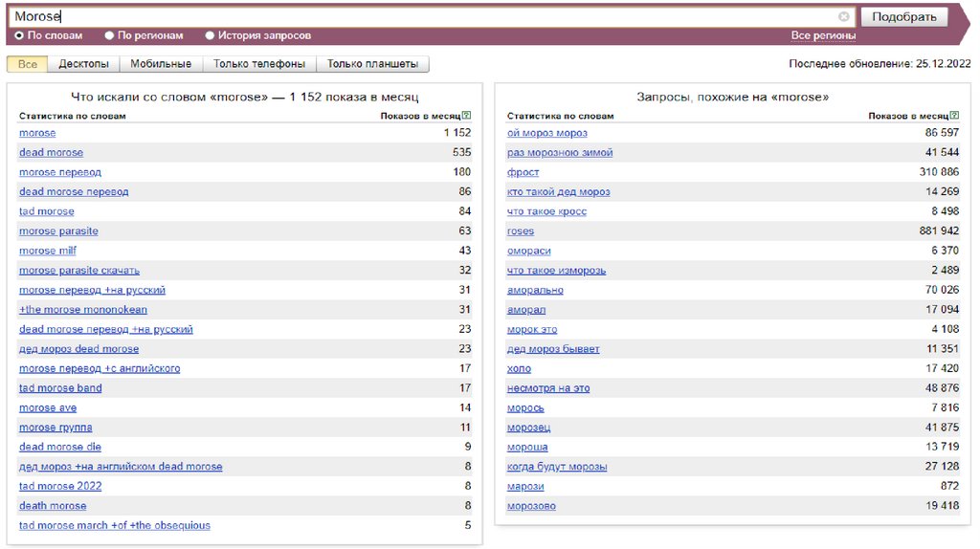
Task: Switch to the 'Только телефоны' tab
Action: [259, 64]
